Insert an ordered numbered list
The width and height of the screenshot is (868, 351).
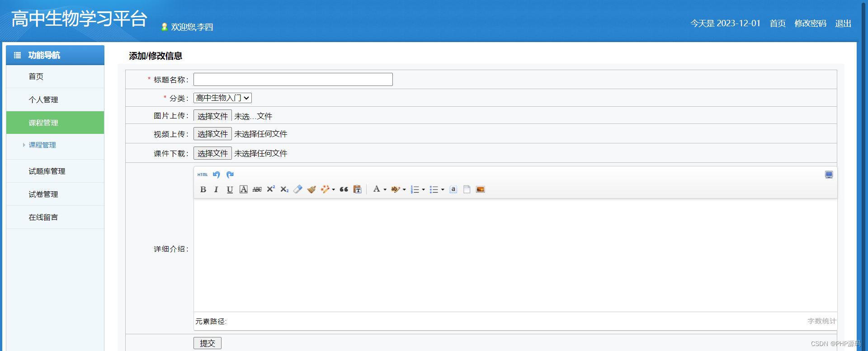click(x=415, y=190)
